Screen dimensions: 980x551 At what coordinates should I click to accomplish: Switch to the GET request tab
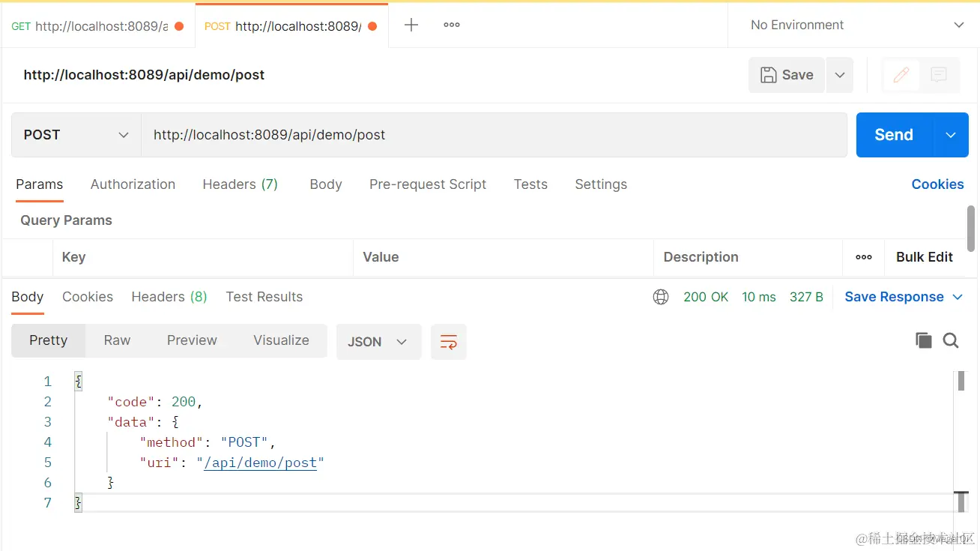tap(97, 25)
